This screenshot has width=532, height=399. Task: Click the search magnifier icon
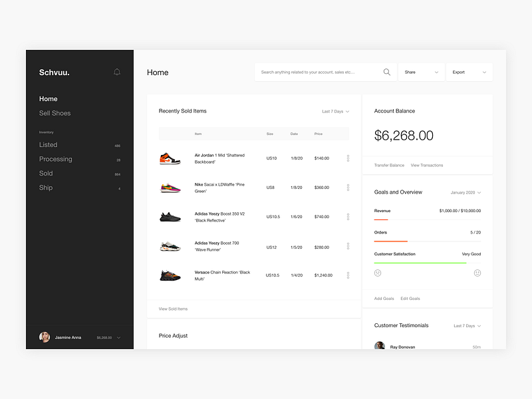[387, 72]
